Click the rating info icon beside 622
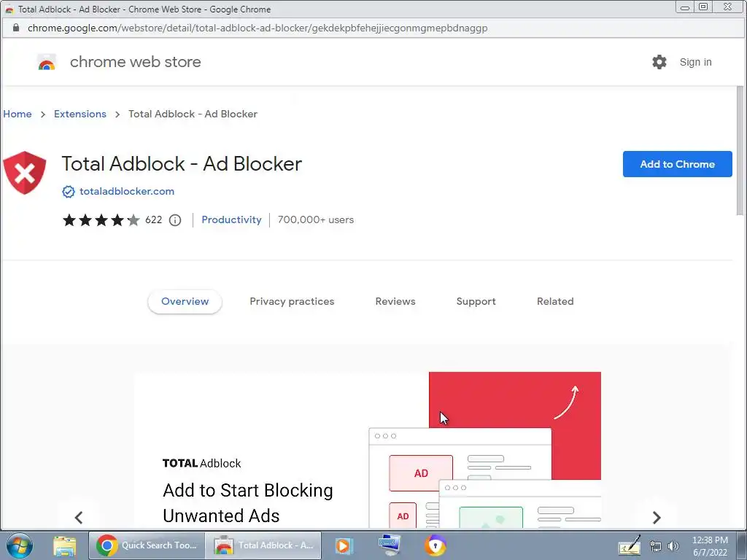Viewport: 747px width, 560px height. [x=175, y=220]
